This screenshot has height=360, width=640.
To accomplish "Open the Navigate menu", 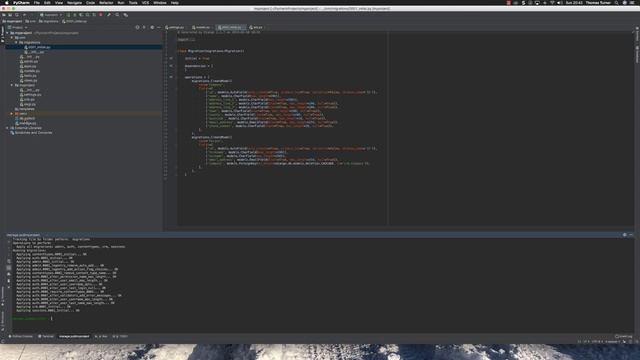I will pyautogui.click(x=74, y=2).
